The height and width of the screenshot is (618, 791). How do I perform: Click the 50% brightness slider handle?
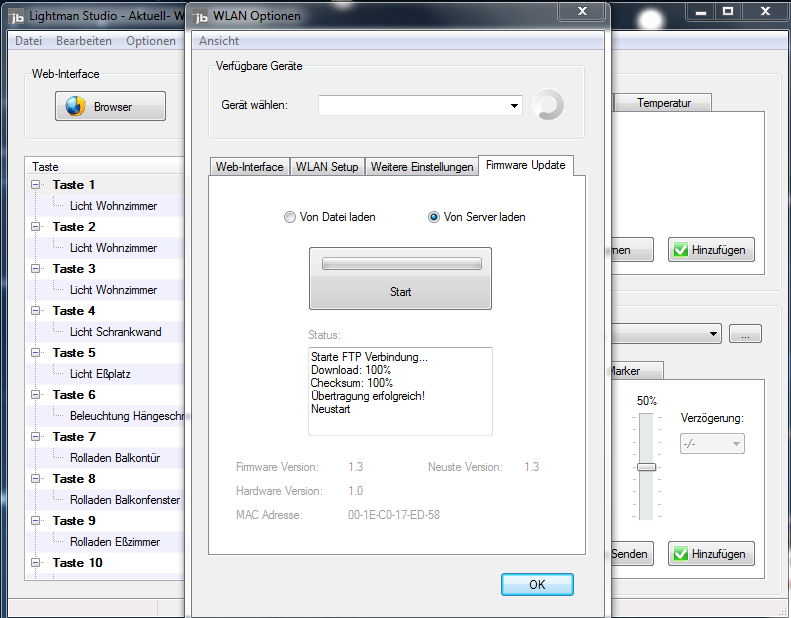(x=647, y=467)
